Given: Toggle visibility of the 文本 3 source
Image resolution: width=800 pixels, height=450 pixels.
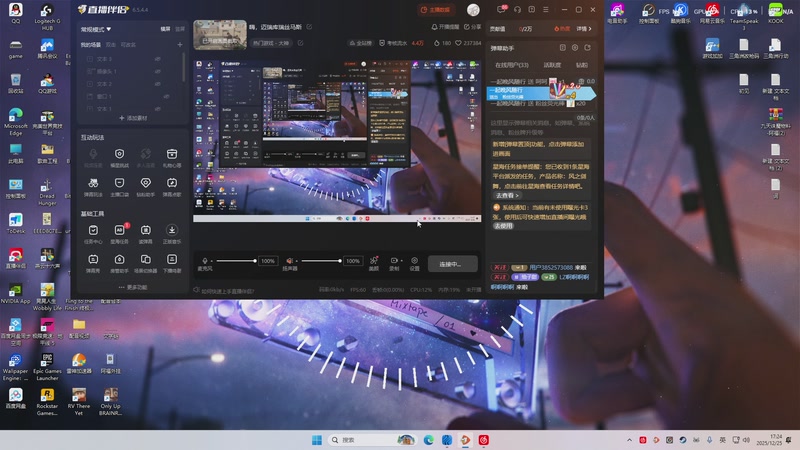Looking at the screenshot, I should click(x=158, y=59).
